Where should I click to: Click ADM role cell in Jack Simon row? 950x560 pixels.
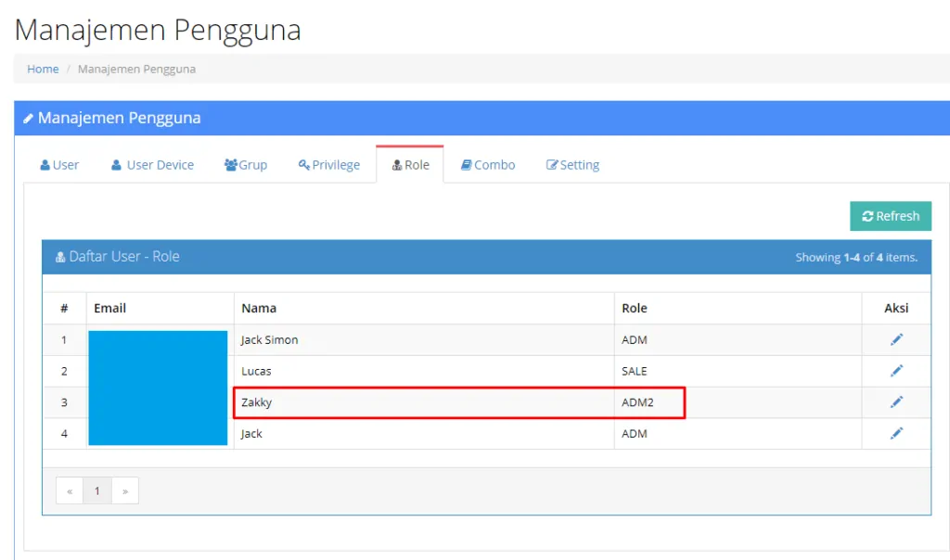coord(738,339)
